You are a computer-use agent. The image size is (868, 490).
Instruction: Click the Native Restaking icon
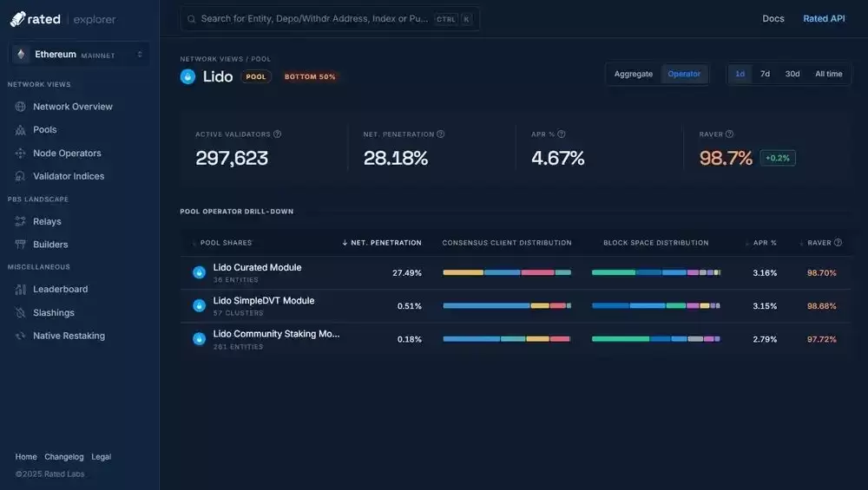click(21, 336)
